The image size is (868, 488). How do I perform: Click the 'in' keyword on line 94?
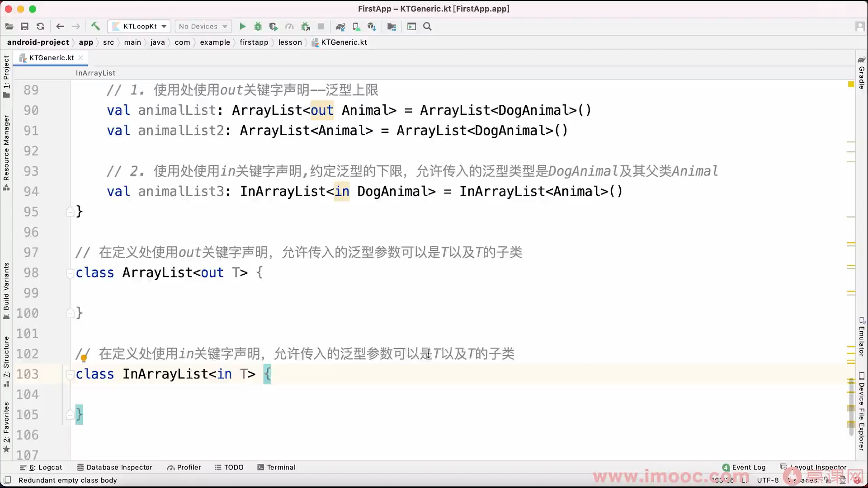click(x=342, y=192)
